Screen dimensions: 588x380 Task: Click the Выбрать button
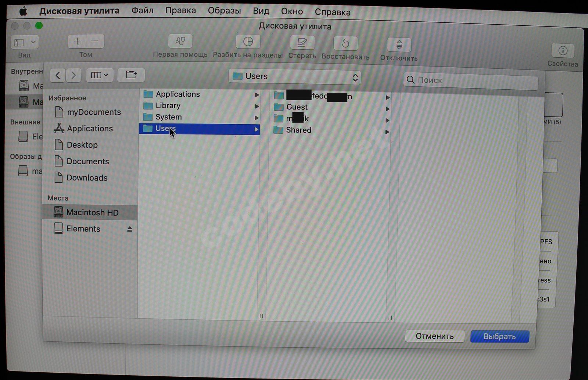click(500, 336)
